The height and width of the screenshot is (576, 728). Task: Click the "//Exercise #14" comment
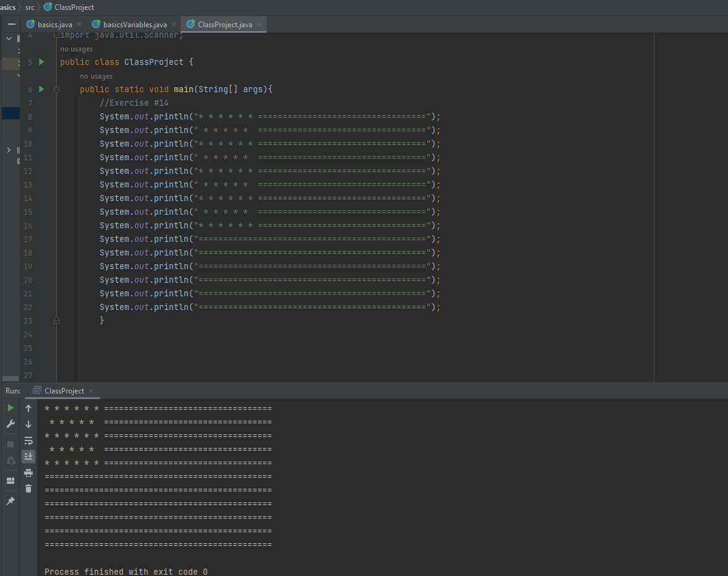134,103
